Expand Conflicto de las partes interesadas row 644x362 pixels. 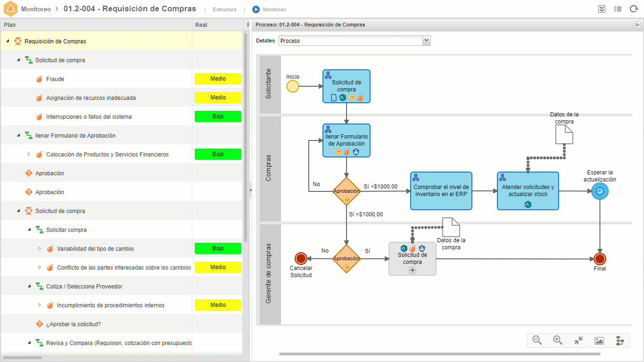point(40,268)
